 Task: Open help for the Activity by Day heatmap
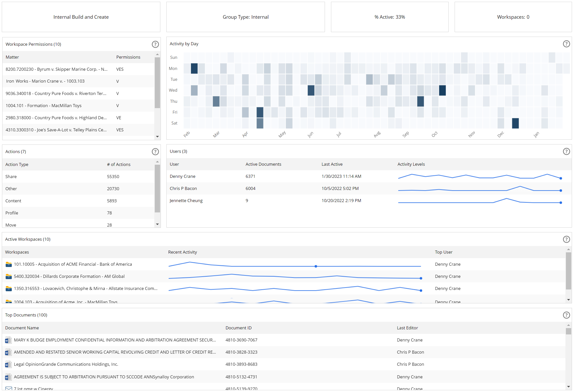point(566,44)
